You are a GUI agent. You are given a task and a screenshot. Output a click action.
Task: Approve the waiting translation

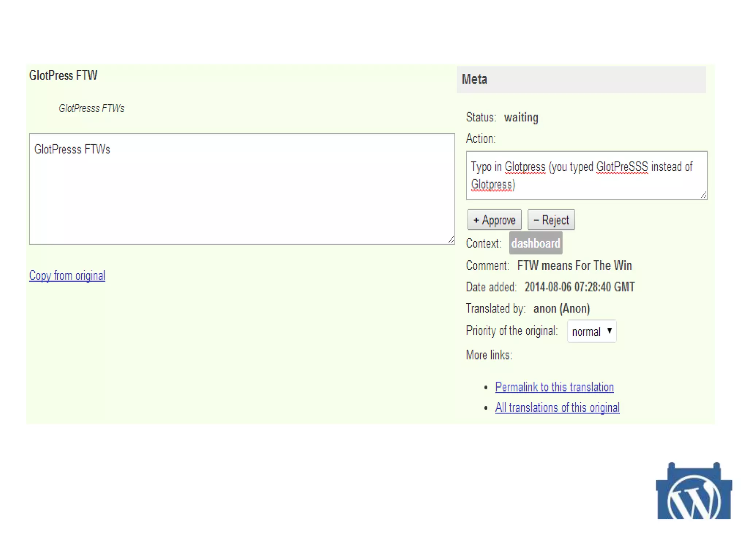494,220
